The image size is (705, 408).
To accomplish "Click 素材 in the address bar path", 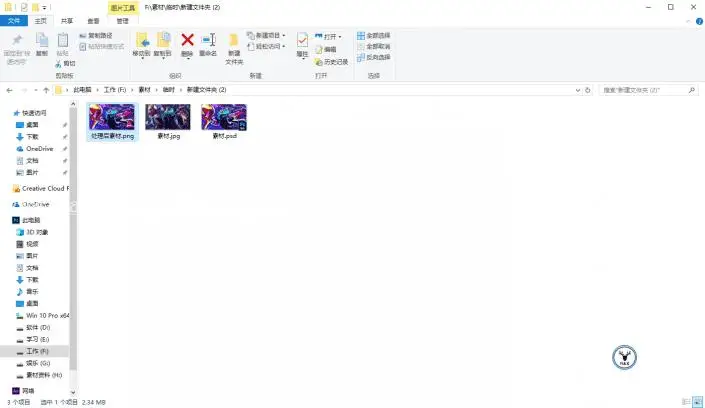I will click(144, 90).
